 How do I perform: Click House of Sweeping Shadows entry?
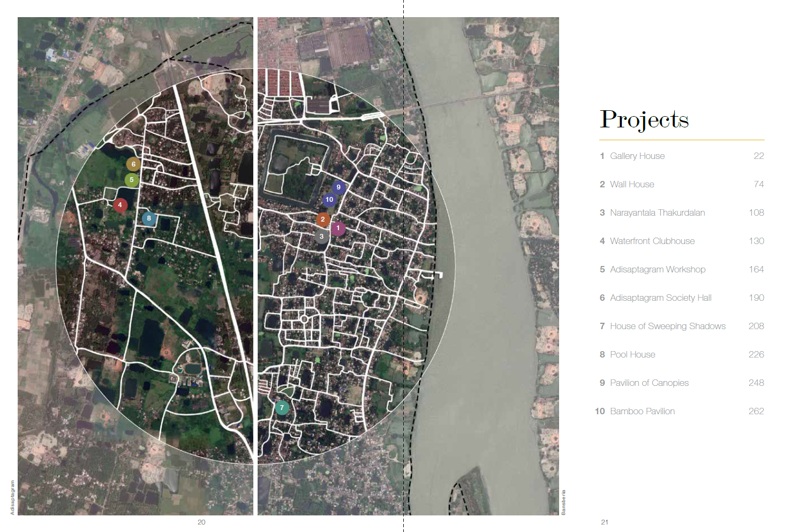click(x=667, y=326)
